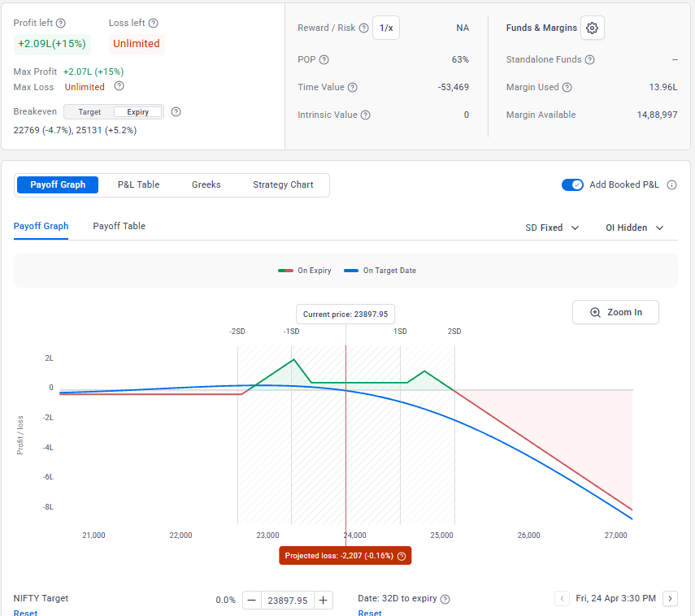
Task: Click the Fri, 24 Apr 3:30 PM date
Action: [615, 599]
